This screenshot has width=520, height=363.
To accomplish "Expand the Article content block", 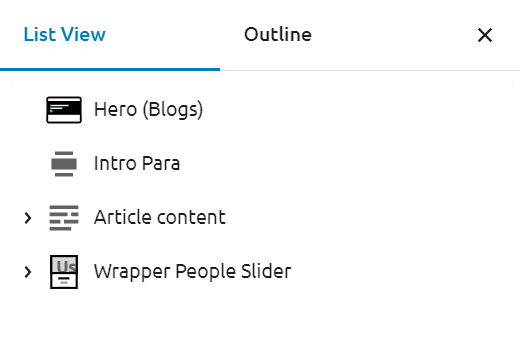I will point(28,218).
